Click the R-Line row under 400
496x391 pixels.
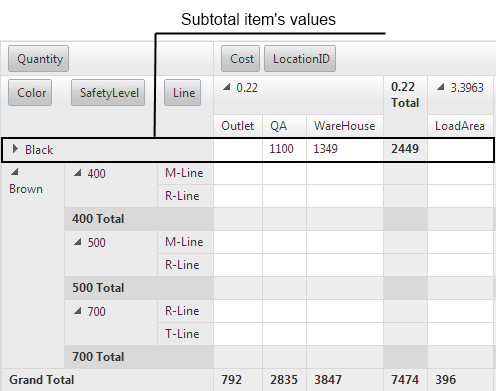185,196
